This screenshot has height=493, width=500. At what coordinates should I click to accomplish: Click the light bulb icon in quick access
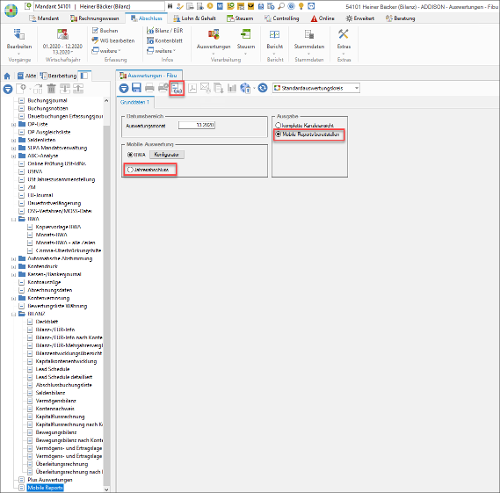point(301,6)
